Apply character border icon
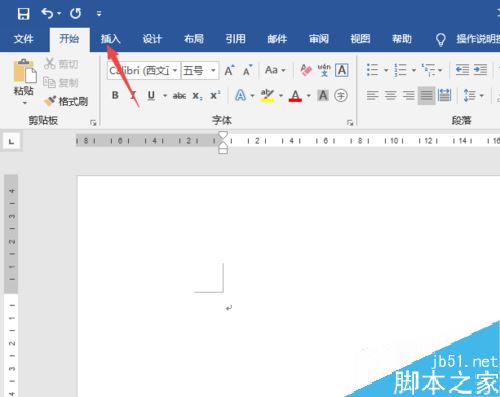This screenshot has width=500, height=397. (x=342, y=70)
